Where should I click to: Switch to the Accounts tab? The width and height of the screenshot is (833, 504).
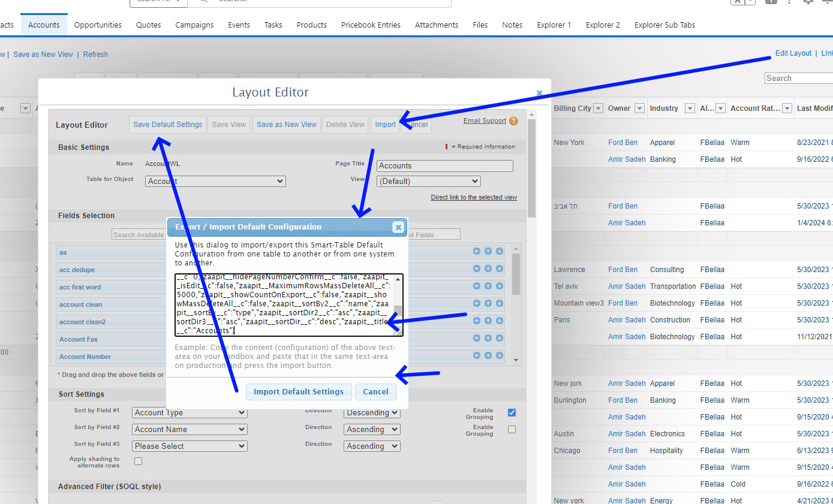coord(44,25)
